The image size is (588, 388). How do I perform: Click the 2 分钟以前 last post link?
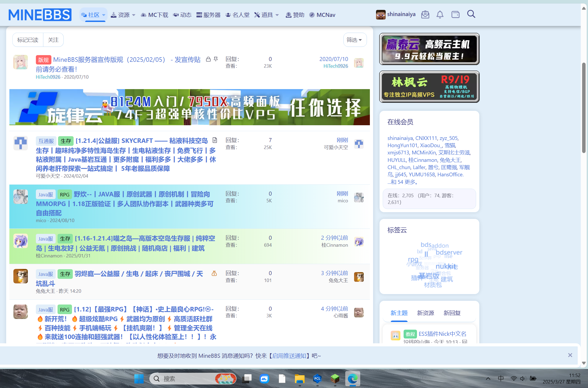[x=335, y=238]
